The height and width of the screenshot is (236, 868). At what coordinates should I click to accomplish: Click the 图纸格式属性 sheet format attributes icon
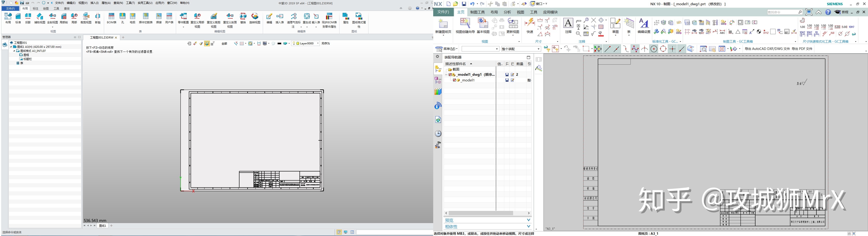(x=359, y=20)
